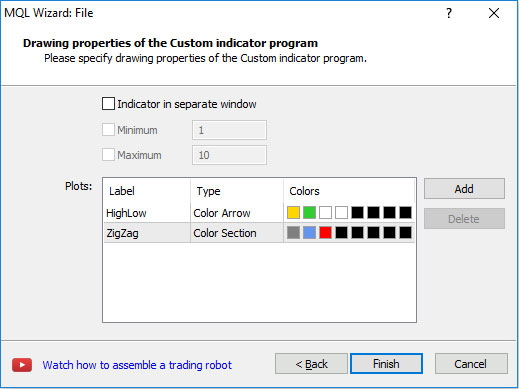Viewport: 519px width, 389px height.
Task: Select the green swatch in HighLow row
Action: click(x=309, y=213)
